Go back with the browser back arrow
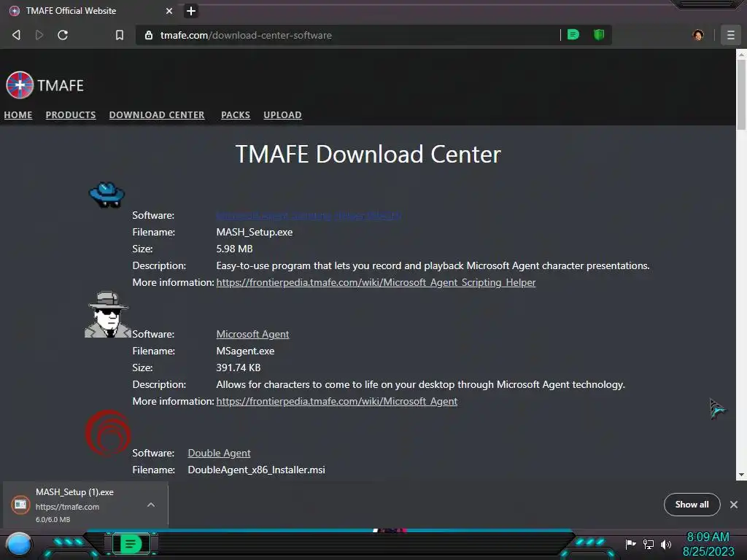The height and width of the screenshot is (560, 747). click(x=16, y=35)
